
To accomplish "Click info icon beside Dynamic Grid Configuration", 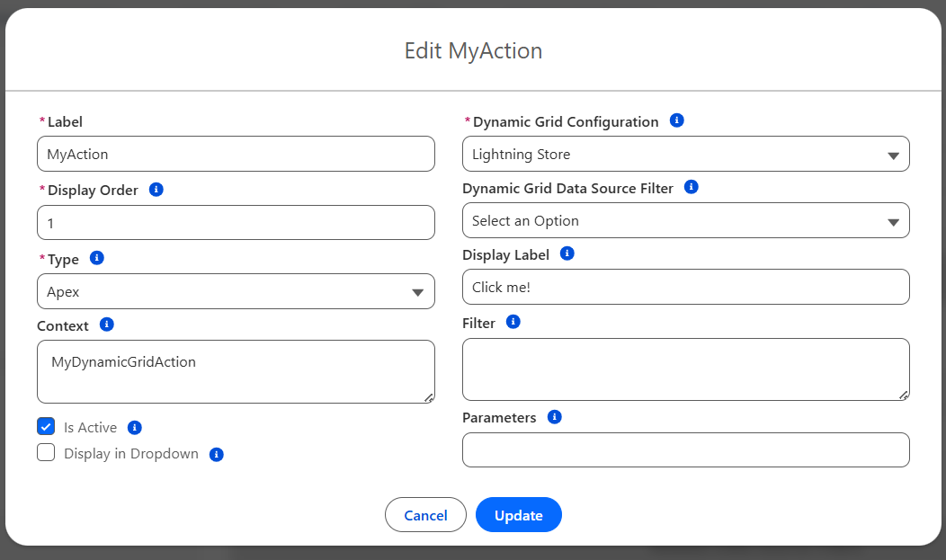I will (x=677, y=120).
